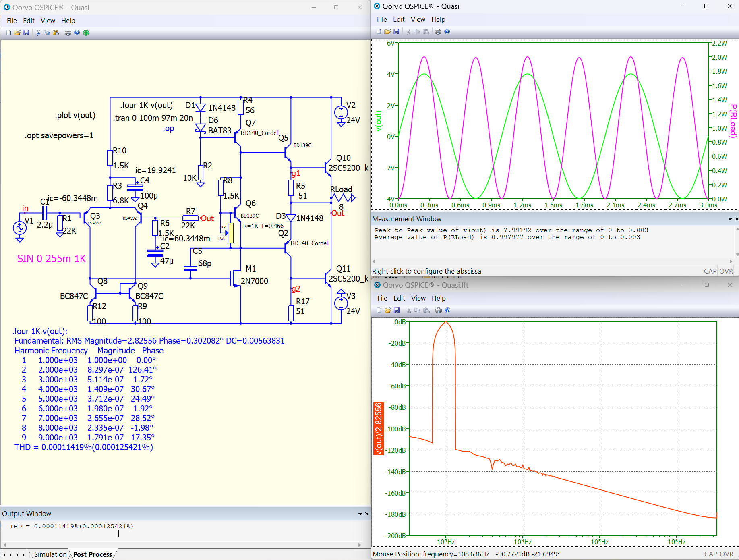Image resolution: width=739 pixels, height=560 pixels.
Task: Select the .plot v(out) directive
Action: point(75,115)
